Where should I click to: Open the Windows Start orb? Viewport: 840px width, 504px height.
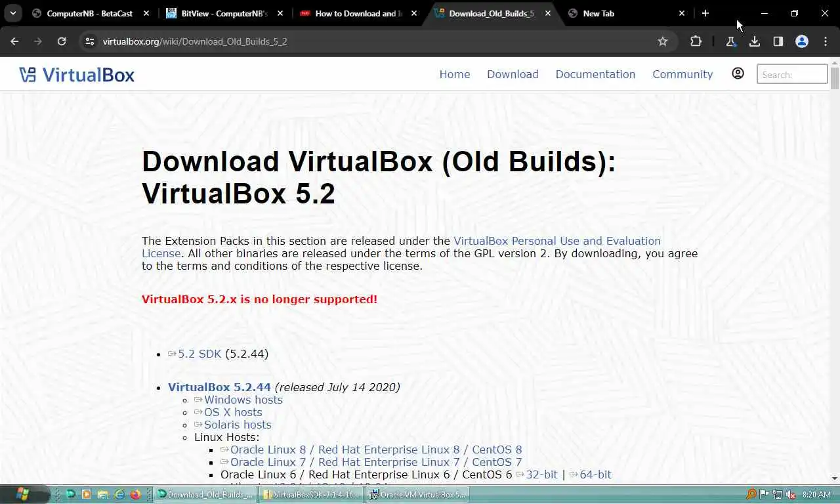pyautogui.click(x=22, y=494)
